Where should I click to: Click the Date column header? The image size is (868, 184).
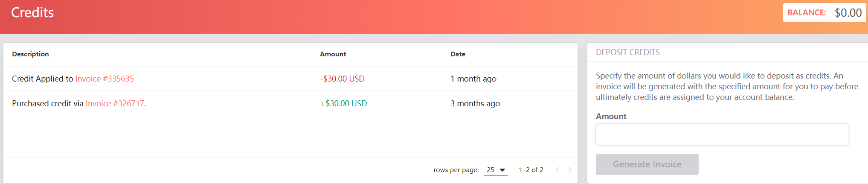[458, 54]
